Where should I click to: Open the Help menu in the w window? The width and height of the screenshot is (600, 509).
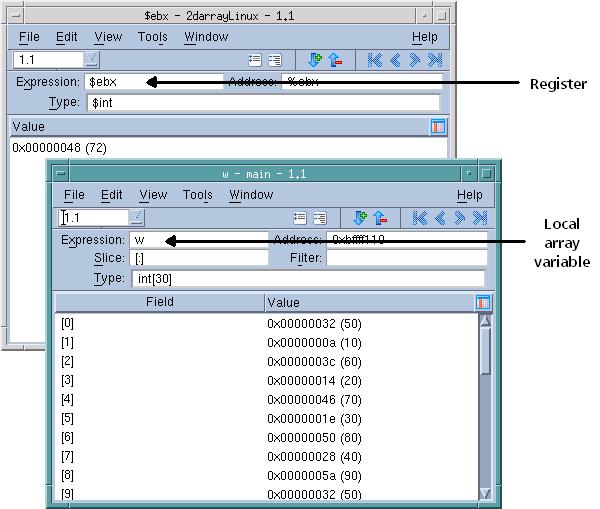pyautogui.click(x=469, y=195)
